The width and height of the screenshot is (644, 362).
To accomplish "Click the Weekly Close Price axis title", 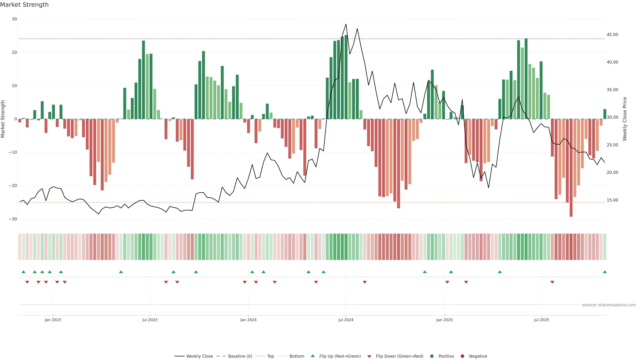I will (x=625, y=119).
